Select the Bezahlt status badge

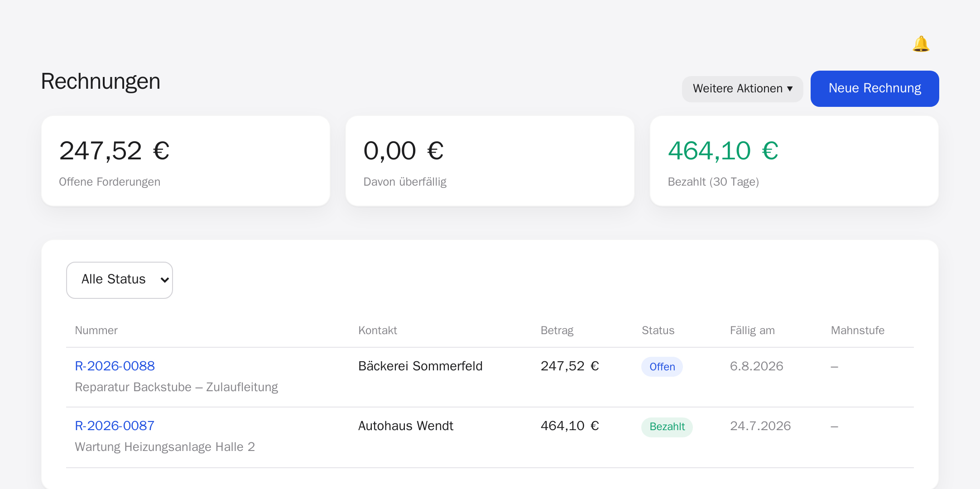[667, 427]
